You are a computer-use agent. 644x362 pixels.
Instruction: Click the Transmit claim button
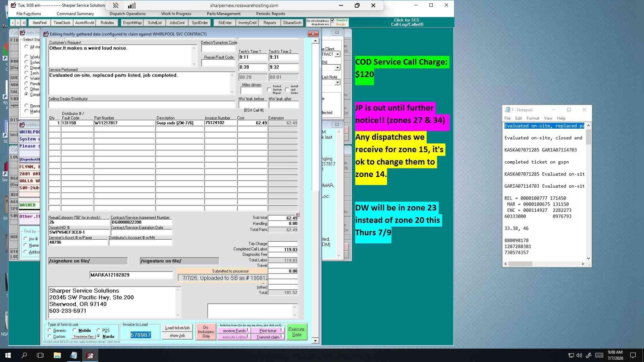coord(268,337)
